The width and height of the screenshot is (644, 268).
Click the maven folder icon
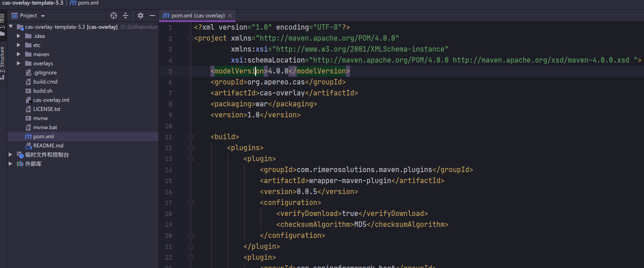tap(28, 54)
